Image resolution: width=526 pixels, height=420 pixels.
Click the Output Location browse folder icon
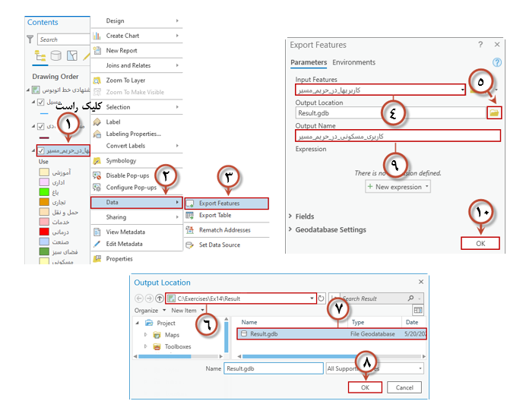click(x=494, y=113)
